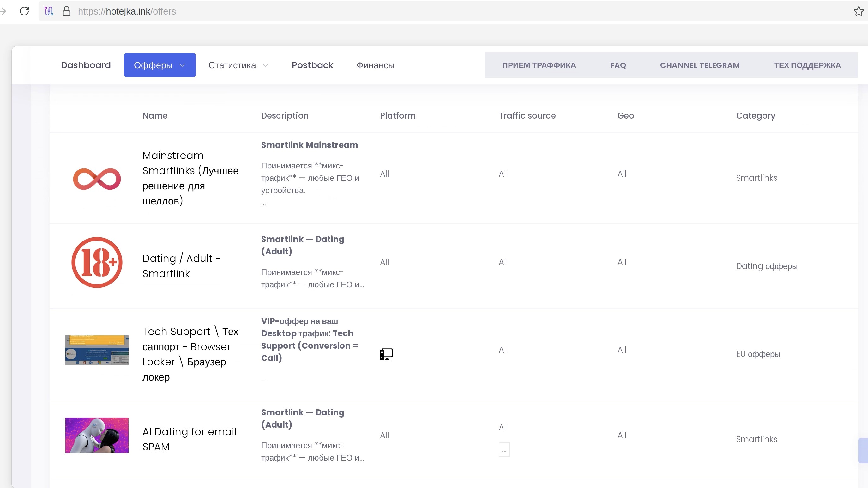Click the red 18+ offer icon
This screenshot has height=488, width=868.
click(x=97, y=262)
